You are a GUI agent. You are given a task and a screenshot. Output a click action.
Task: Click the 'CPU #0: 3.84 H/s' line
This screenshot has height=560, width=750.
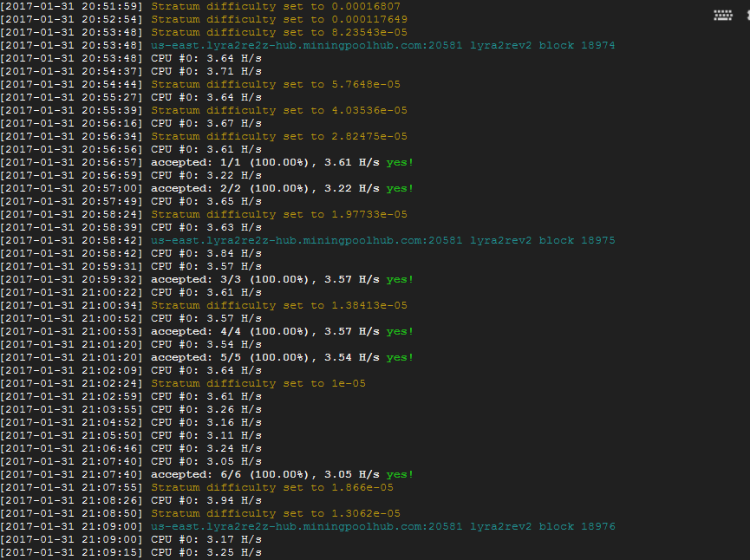131,253
